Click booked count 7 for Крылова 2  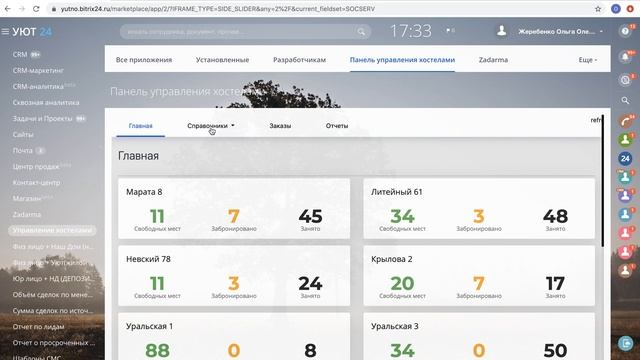pos(479,283)
